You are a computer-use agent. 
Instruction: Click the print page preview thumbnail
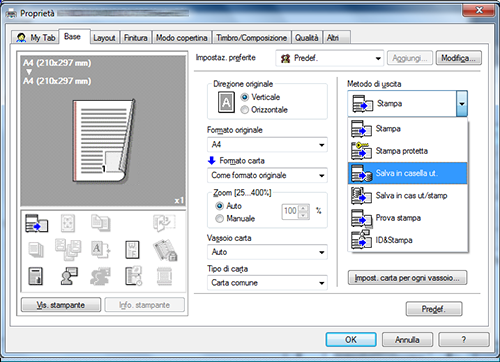pyautogui.click(x=103, y=141)
